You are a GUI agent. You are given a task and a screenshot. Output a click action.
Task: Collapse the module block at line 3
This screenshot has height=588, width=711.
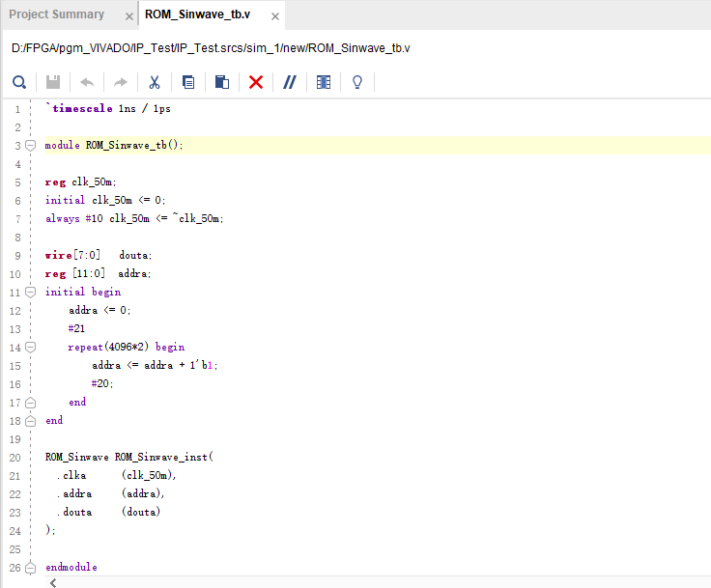[30, 146]
